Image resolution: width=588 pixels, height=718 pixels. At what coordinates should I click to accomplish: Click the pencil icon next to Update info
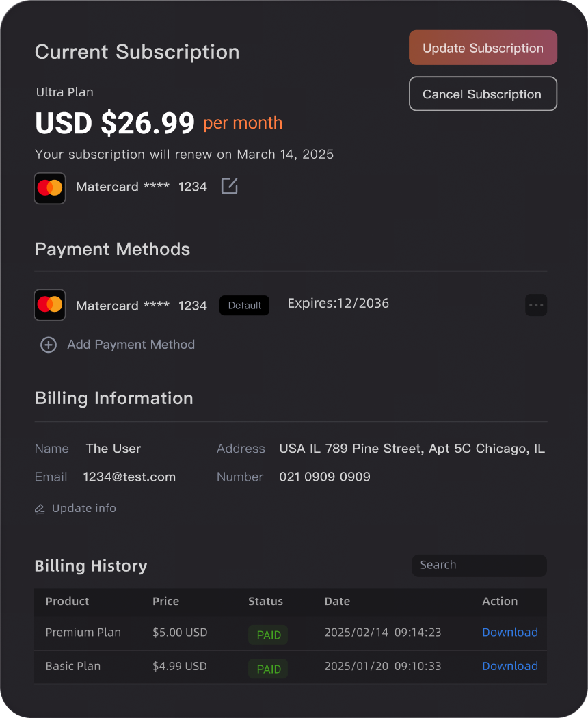40,508
